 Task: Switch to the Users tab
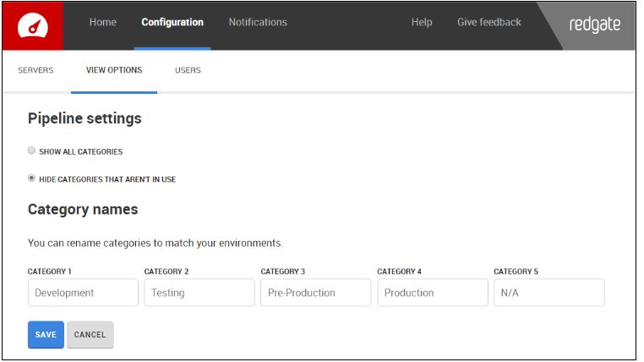(188, 70)
